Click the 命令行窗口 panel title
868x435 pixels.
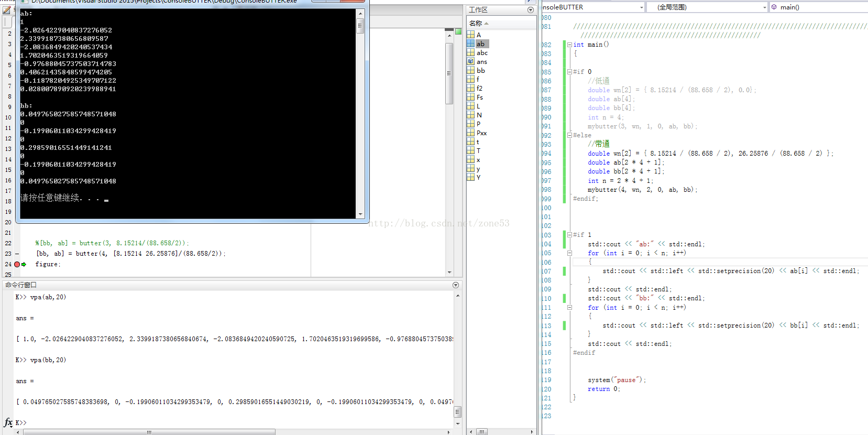21,285
